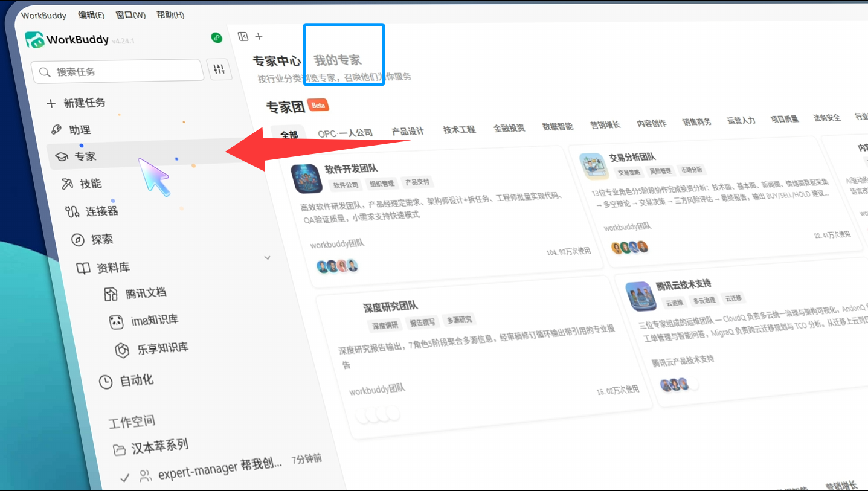Select the 产品设计 category tab
The image size is (868, 491).
coord(408,131)
